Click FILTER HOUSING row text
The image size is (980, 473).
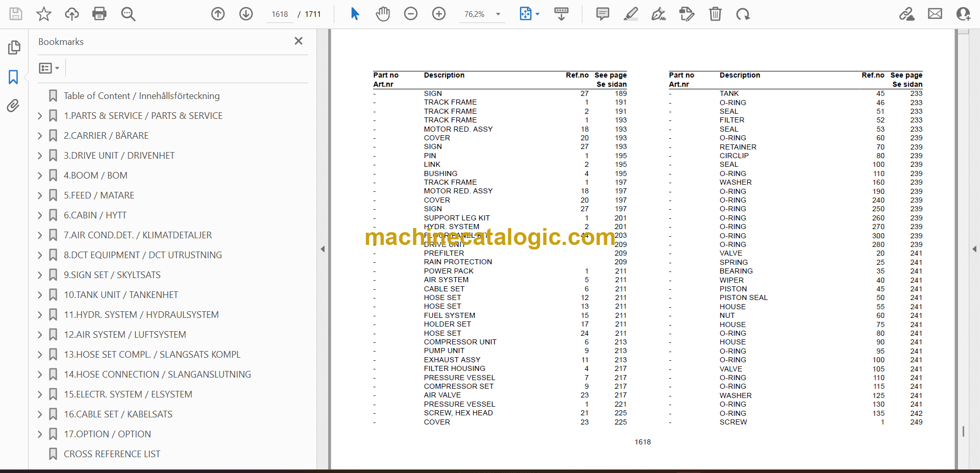coord(454,368)
